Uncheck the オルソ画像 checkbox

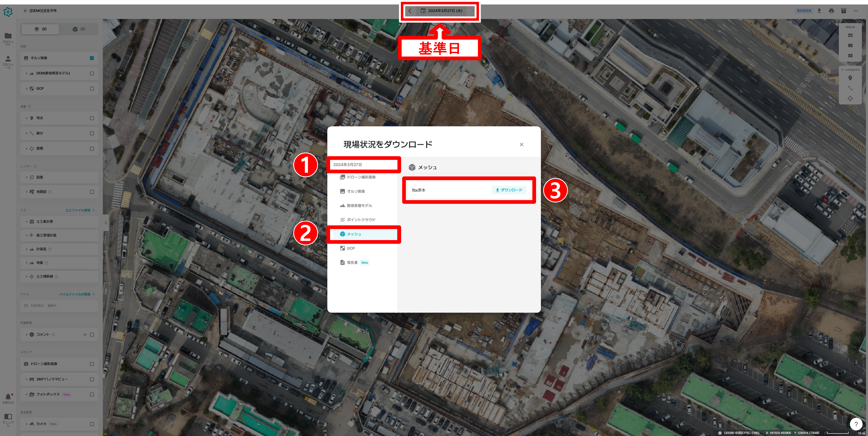tap(92, 58)
